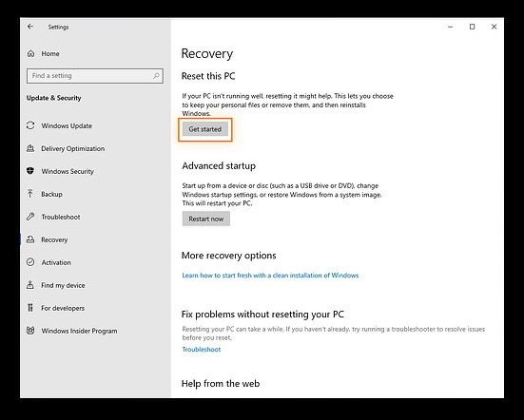Click the Restart now button
This screenshot has height=420, width=524.
[206, 219]
